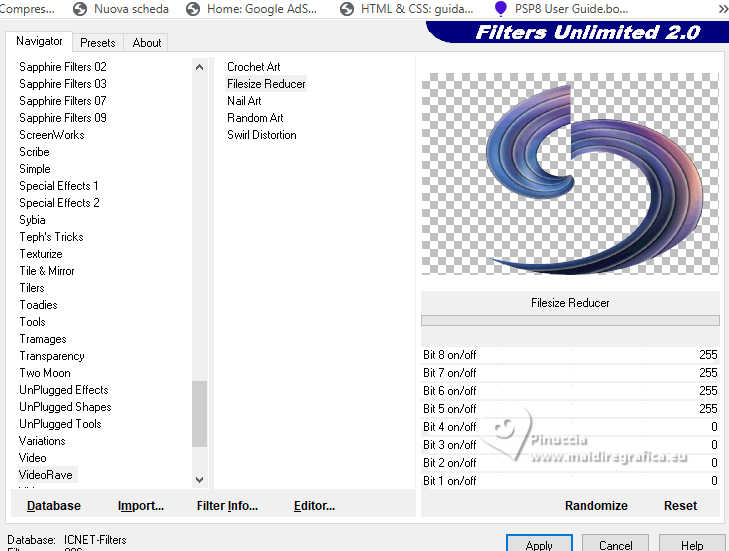
Task: Select the Two Moon category
Action: (45, 373)
